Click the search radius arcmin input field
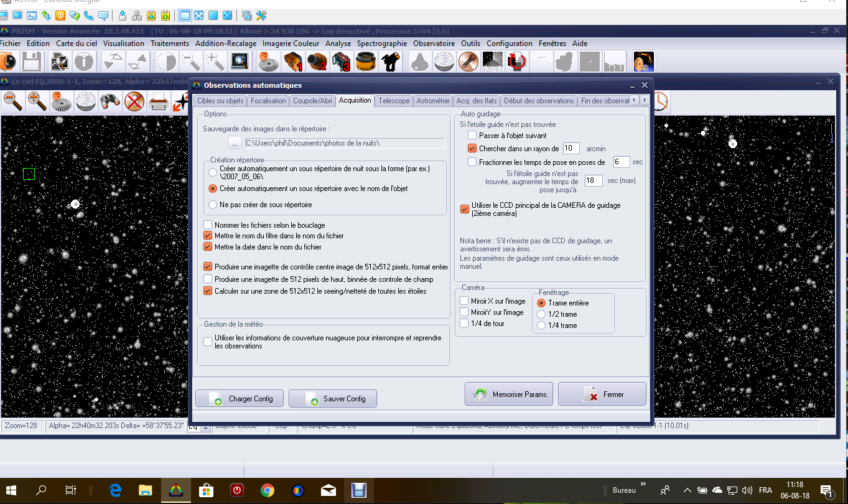Image resolution: width=848 pixels, height=504 pixels. coord(571,149)
